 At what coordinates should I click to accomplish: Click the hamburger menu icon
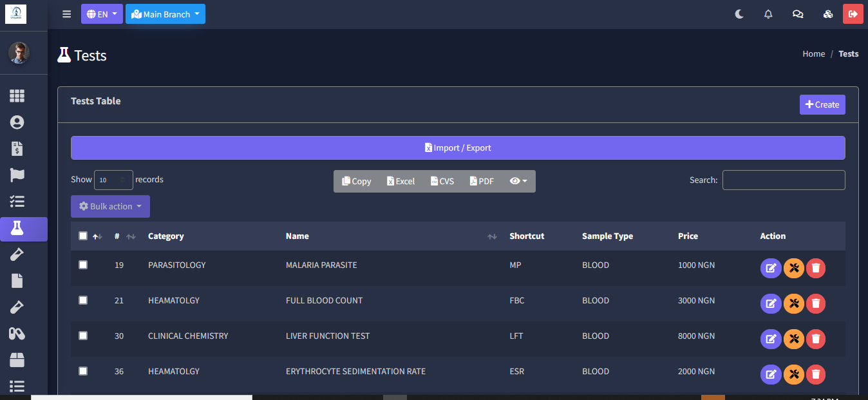click(67, 14)
